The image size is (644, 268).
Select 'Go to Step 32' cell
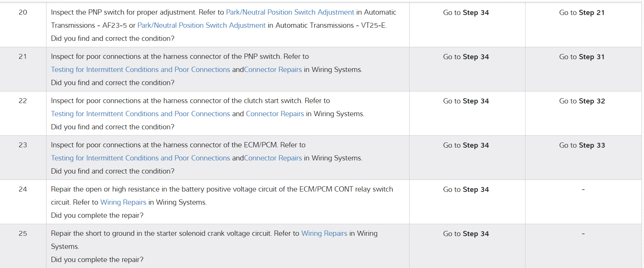[x=582, y=101]
